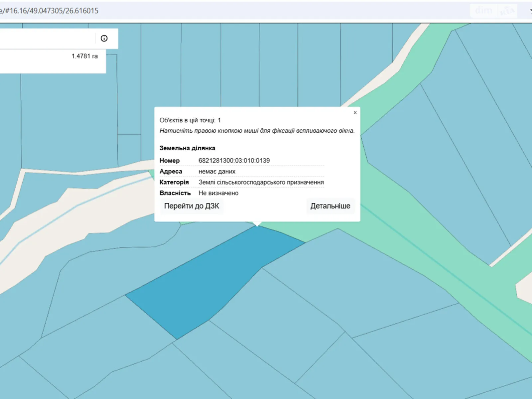Click the Об'єктів в цій точці text
The width and height of the screenshot is (532, 399).
pyautogui.click(x=190, y=120)
